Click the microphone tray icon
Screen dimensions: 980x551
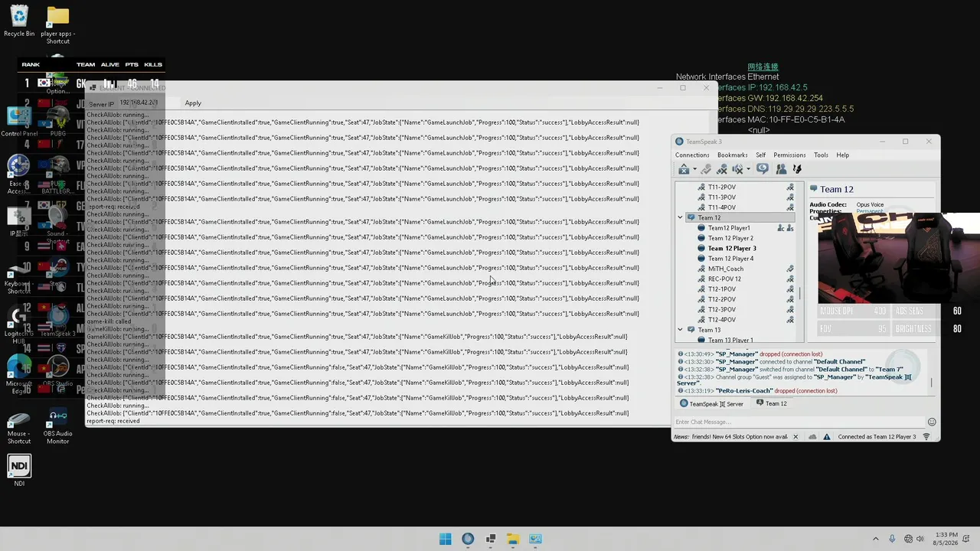point(892,539)
